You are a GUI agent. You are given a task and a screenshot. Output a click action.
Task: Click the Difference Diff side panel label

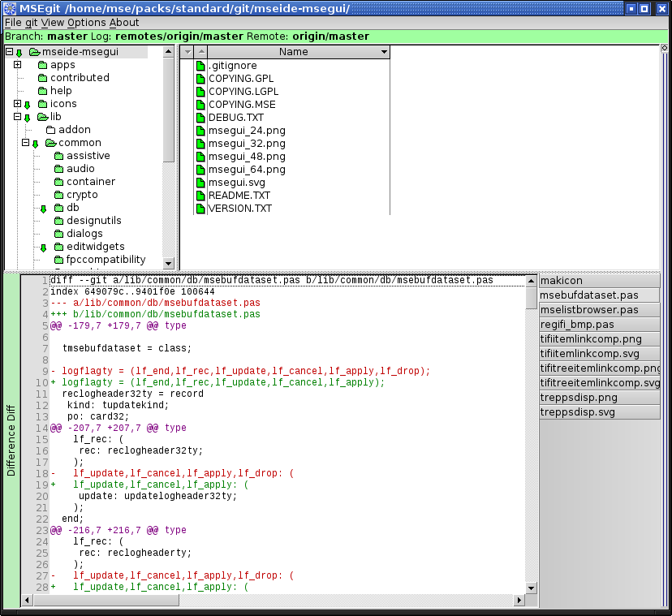tap(11, 440)
